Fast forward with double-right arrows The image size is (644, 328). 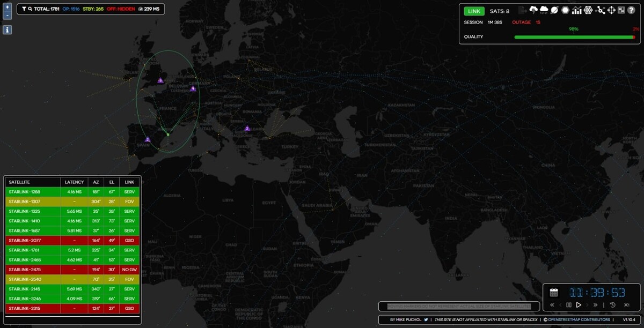click(x=595, y=305)
